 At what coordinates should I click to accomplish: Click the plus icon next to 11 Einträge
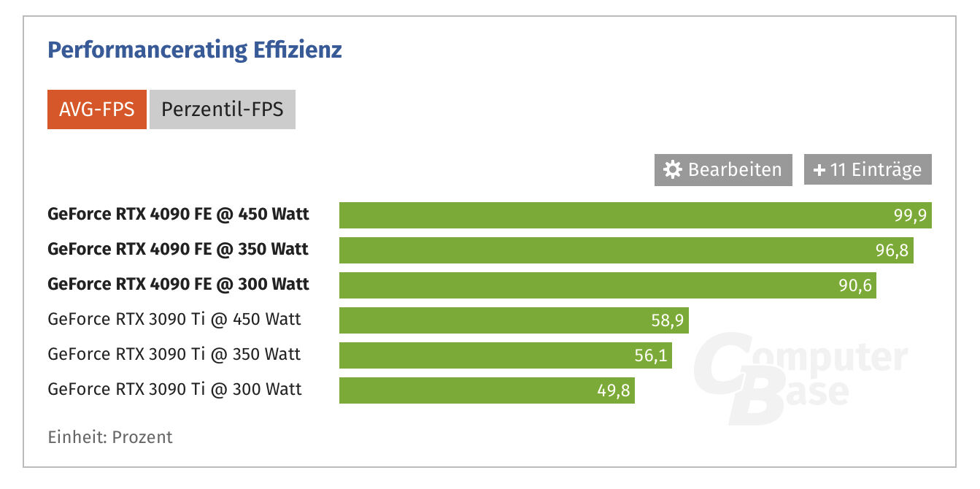[x=819, y=170]
